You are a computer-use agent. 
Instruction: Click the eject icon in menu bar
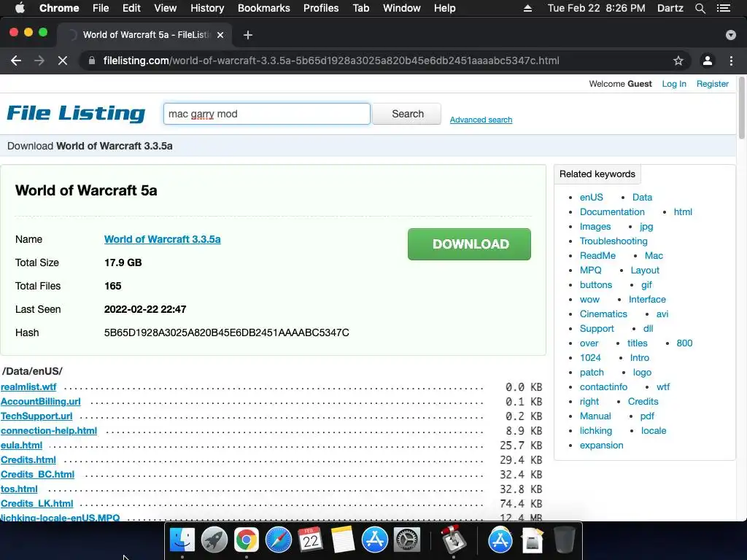tap(527, 8)
